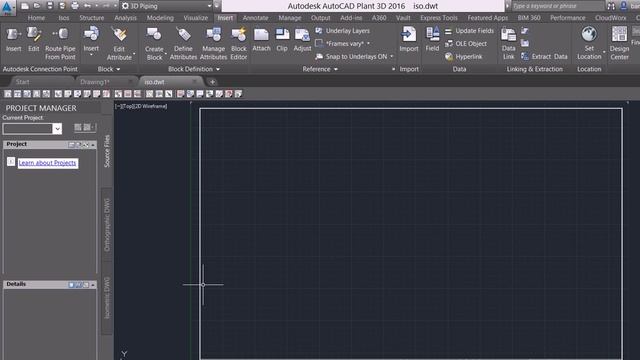Viewport: 640px width, 360px height.
Task: Click the Set Location icon
Action: click(x=589, y=34)
